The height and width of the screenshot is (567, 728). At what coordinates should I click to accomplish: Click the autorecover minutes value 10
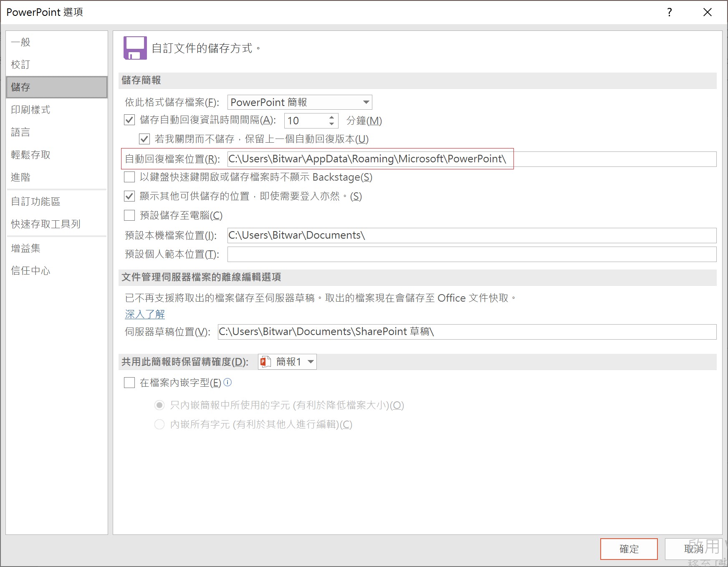pos(306,121)
